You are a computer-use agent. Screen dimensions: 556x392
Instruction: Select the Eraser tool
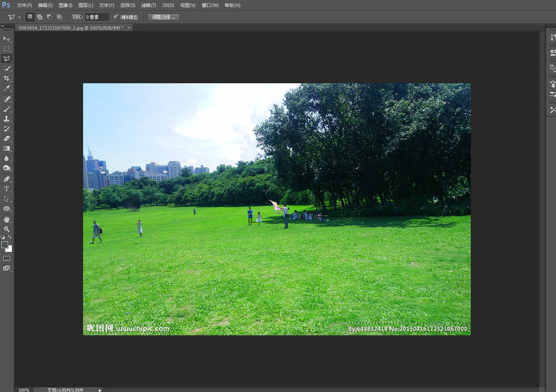click(7, 139)
